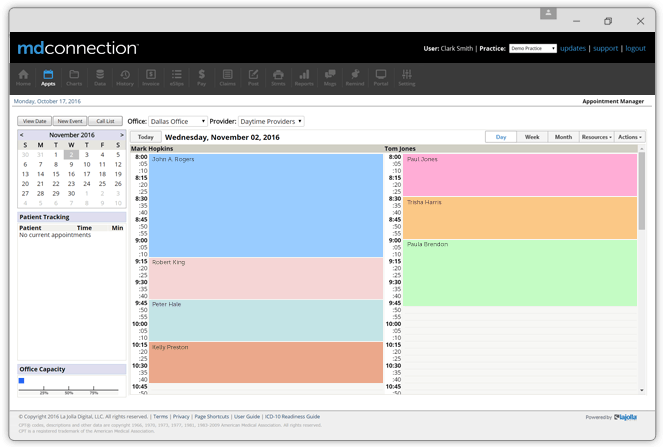
Task: Click the Mark Hopkins provider header
Action: point(152,148)
